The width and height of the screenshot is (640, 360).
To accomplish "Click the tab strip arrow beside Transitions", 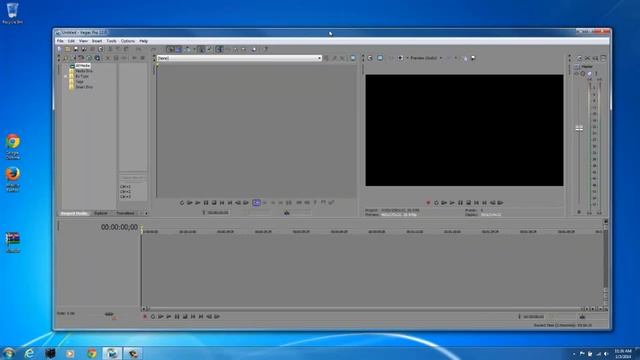I will point(146,213).
